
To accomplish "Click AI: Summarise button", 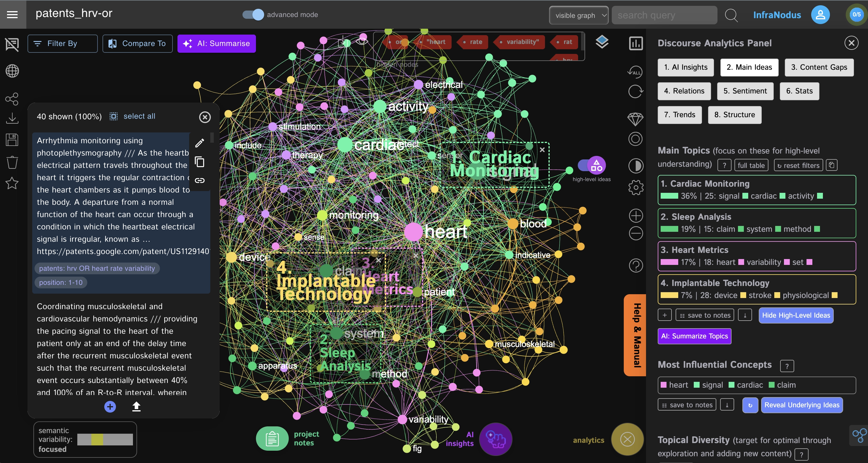I will 216,43.
